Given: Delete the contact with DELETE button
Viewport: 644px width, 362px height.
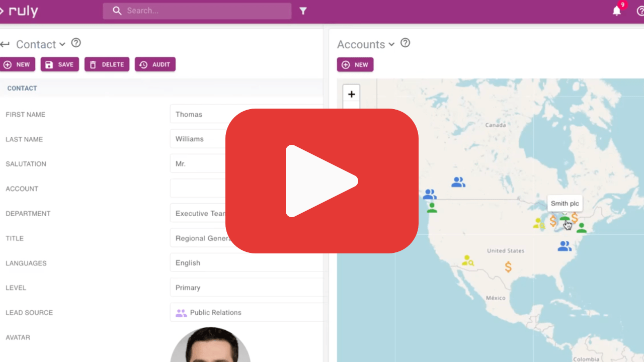Looking at the screenshot, I should click(x=107, y=64).
